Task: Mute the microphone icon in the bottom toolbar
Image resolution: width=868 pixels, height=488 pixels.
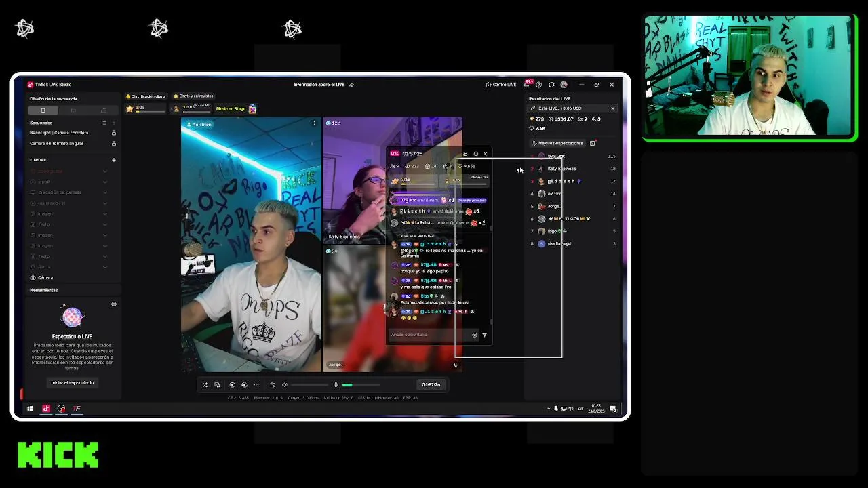Action: (336, 385)
